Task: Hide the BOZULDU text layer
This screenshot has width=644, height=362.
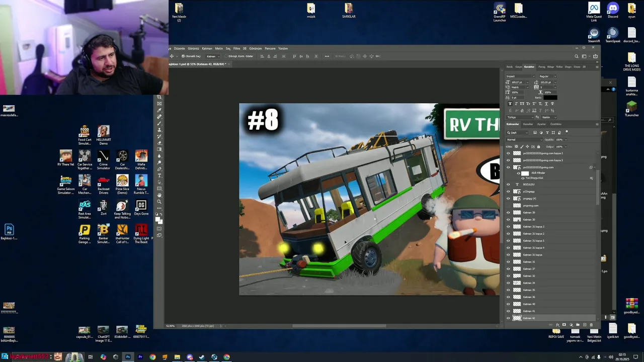Action: point(508,185)
